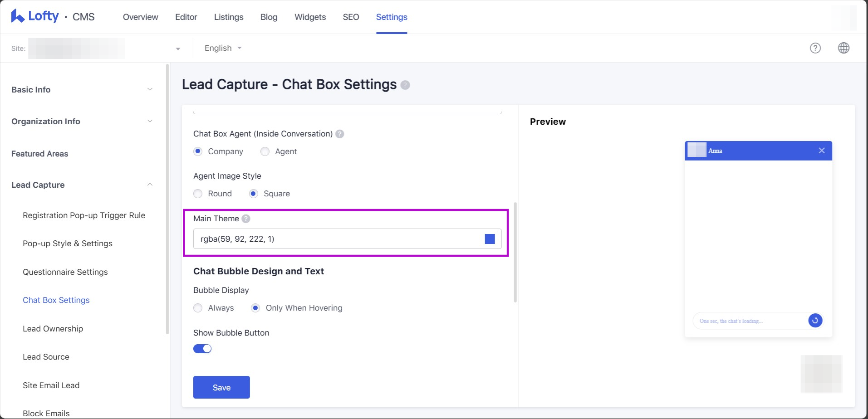Set Bubble Display to Always
The width and height of the screenshot is (868, 419).
(x=198, y=308)
